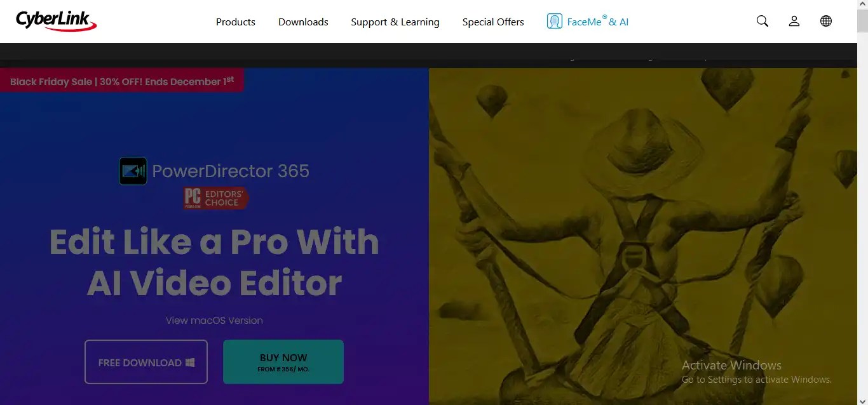
Task: Click the Buy Now button
Action: (283, 362)
